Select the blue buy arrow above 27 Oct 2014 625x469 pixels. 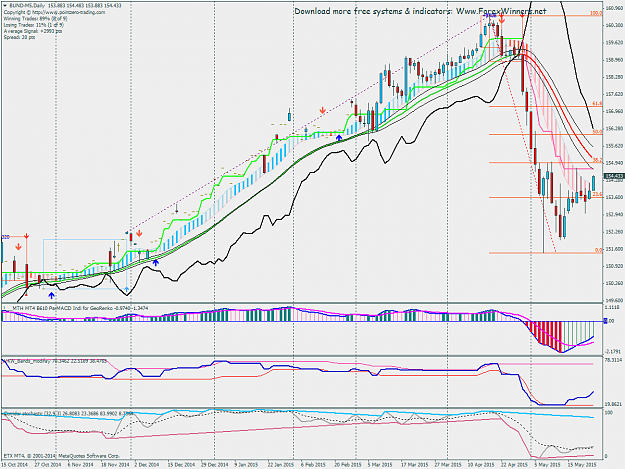51,295
